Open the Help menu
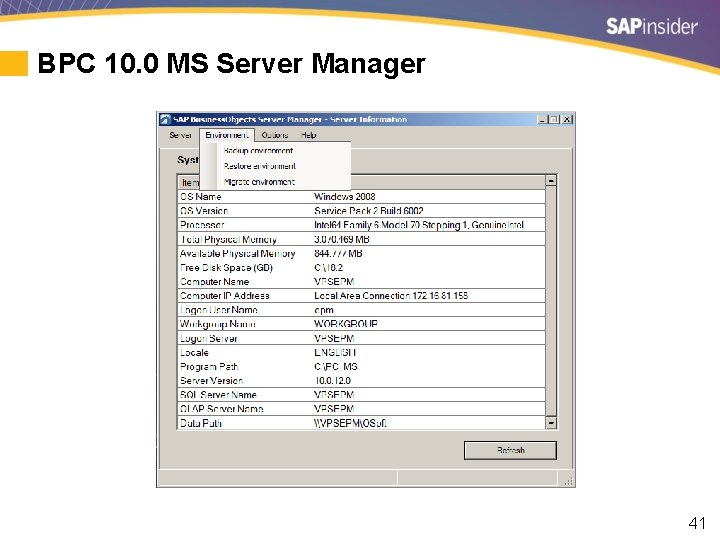Viewport: 720px width, 540px height. coord(309,135)
